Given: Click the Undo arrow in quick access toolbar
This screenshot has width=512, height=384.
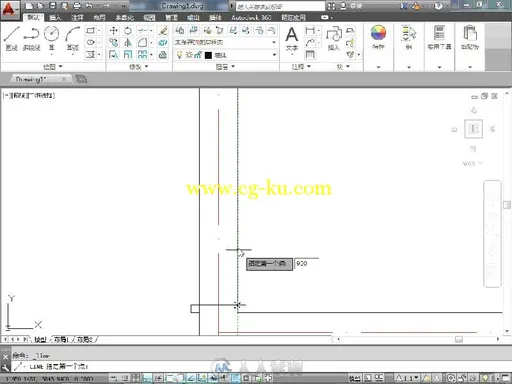Looking at the screenshot, I should [x=89, y=5].
